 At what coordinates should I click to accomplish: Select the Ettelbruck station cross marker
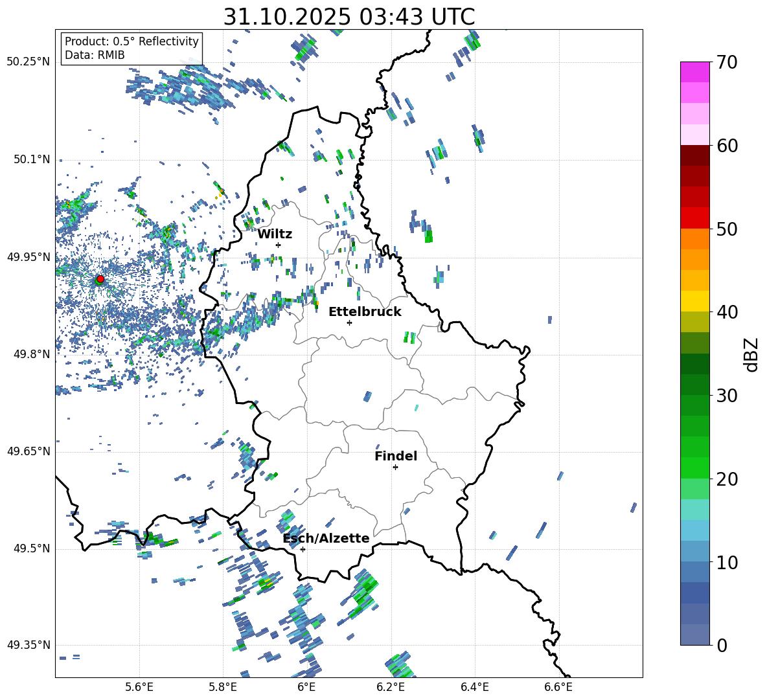coord(349,322)
